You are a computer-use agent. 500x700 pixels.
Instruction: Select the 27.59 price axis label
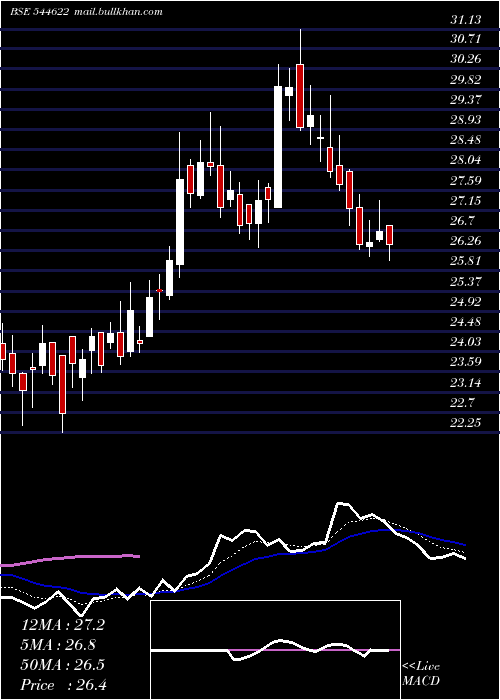click(466, 180)
